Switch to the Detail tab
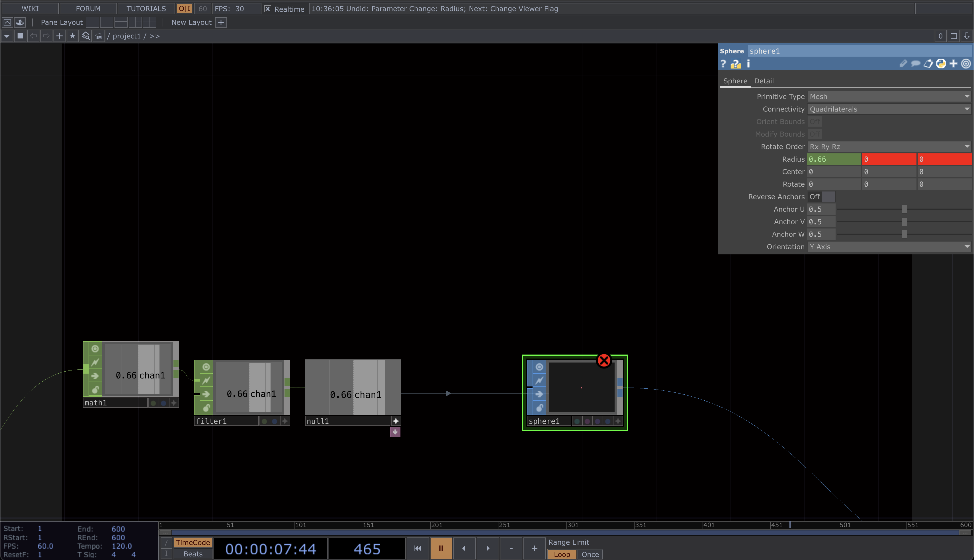The width and height of the screenshot is (974, 560). pos(764,81)
